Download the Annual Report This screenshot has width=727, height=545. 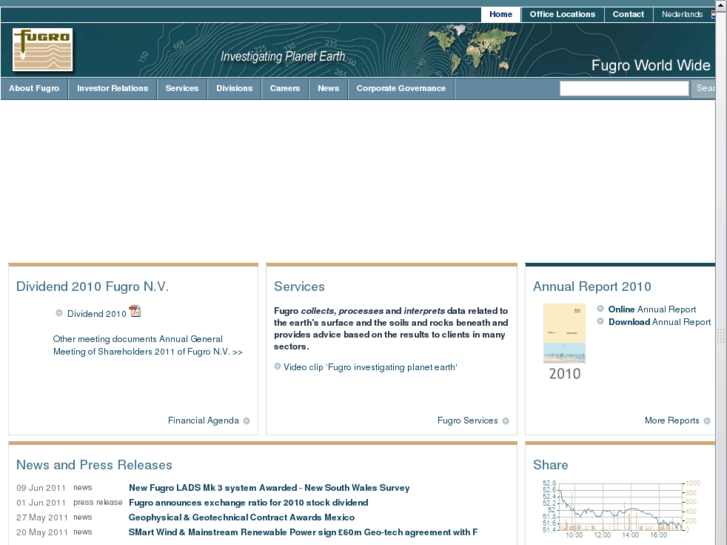click(659, 322)
